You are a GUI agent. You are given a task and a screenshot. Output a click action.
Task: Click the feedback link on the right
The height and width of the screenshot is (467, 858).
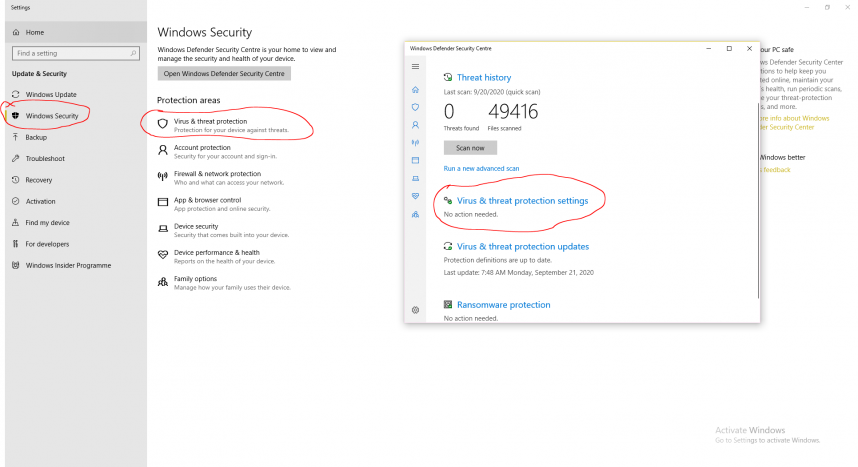pyautogui.click(x=776, y=170)
